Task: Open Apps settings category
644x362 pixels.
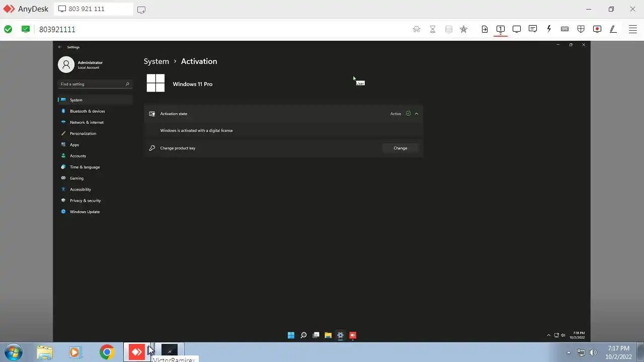Action: pos(95,144)
